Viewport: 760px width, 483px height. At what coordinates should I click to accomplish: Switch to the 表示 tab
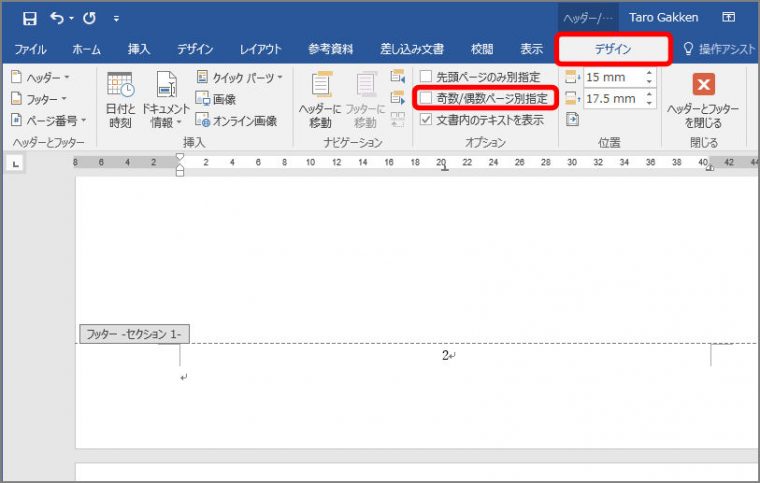coord(531,49)
